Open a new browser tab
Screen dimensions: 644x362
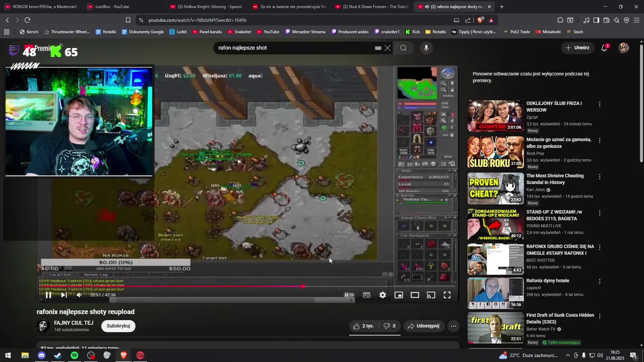[502, 7]
